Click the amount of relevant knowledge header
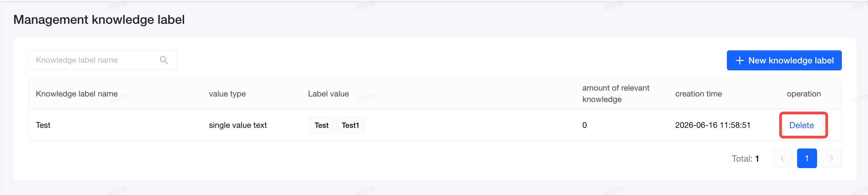The width and height of the screenshot is (868, 195). [x=616, y=94]
